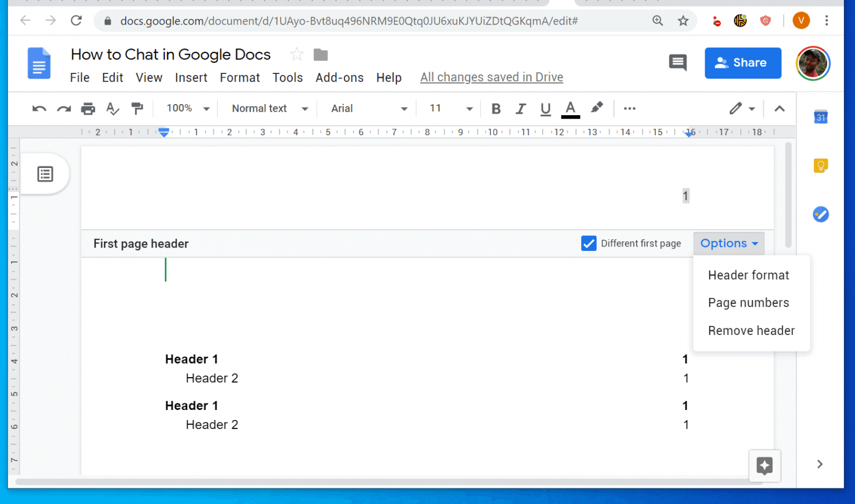Select the Print icon
This screenshot has height=504, width=855.
88,108
